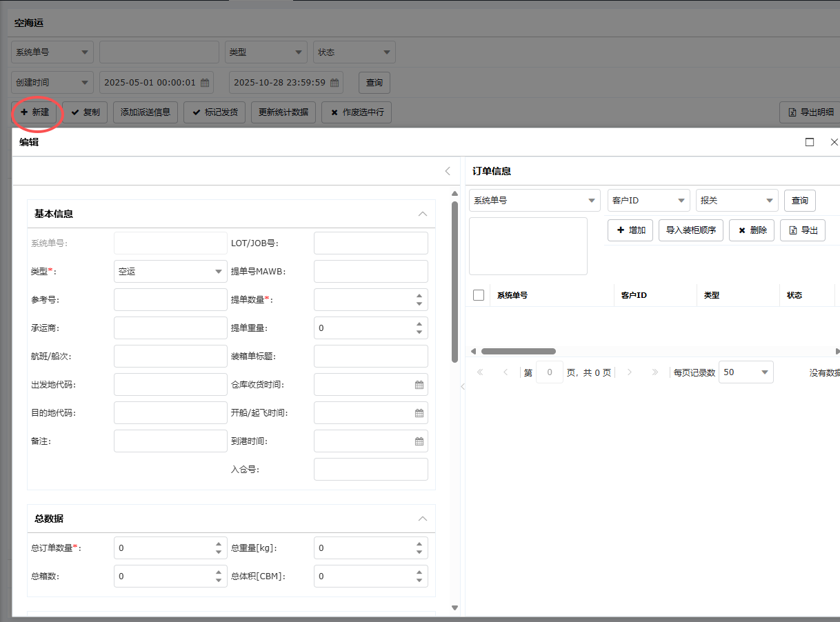This screenshot has height=622, width=840.
Task: Open calendar picker for 仓库收货时间 field
Action: click(419, 385)
